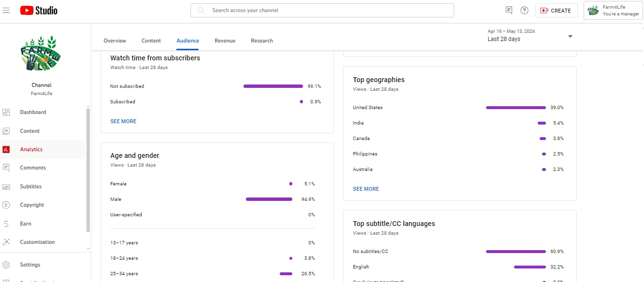Click the United States views bar

point(515,108)
